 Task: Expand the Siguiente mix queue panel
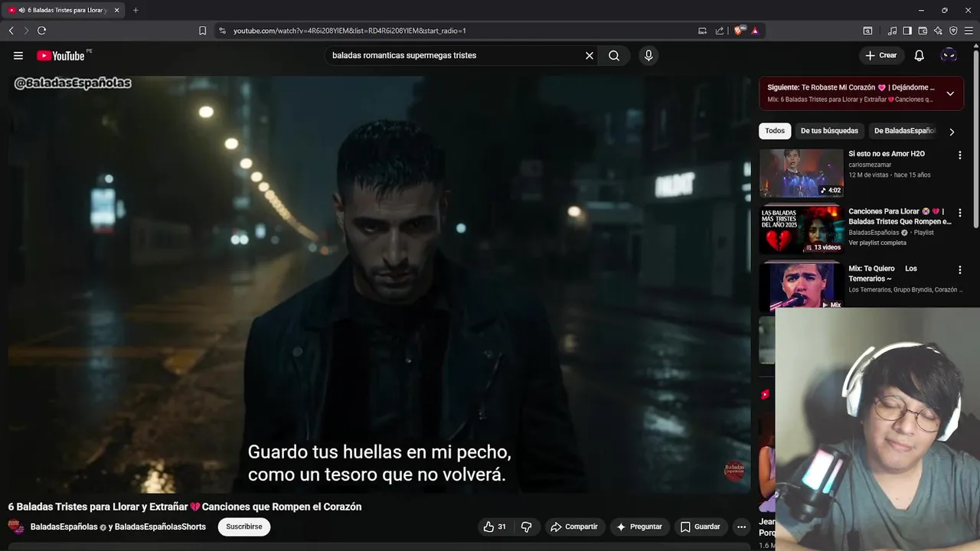(x=950, y=93)
